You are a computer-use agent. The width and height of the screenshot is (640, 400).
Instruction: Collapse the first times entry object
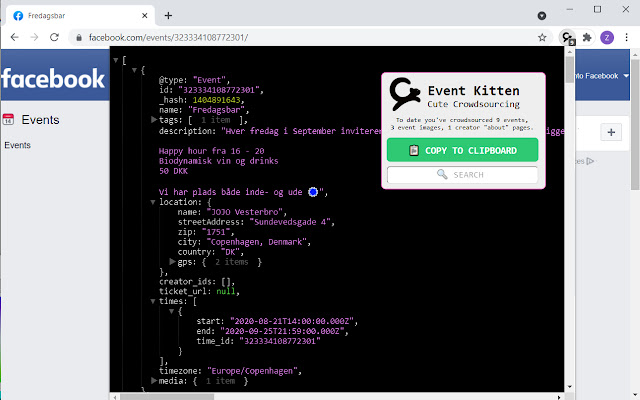pos(172,311)
